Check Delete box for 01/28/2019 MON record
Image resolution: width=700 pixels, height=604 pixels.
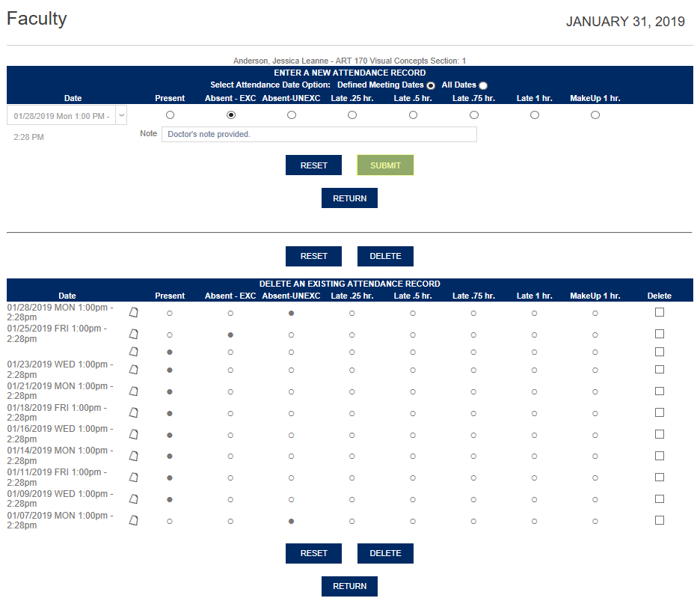[x=660, y=312]
